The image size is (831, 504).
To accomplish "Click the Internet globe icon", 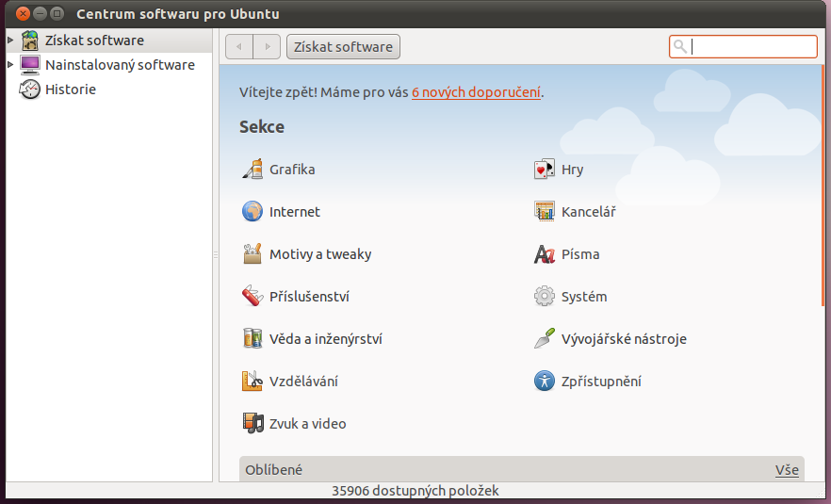I will (253, 211).
